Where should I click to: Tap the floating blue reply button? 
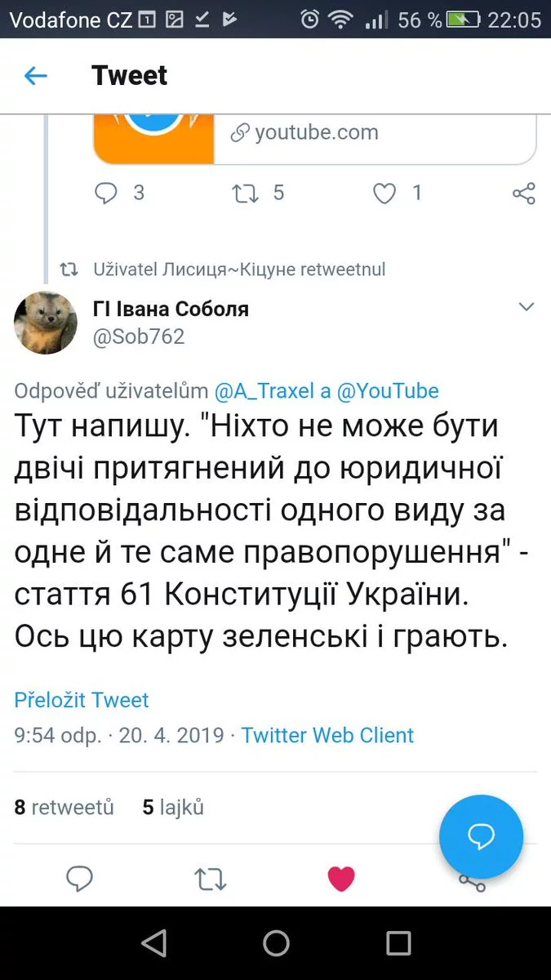481,835
